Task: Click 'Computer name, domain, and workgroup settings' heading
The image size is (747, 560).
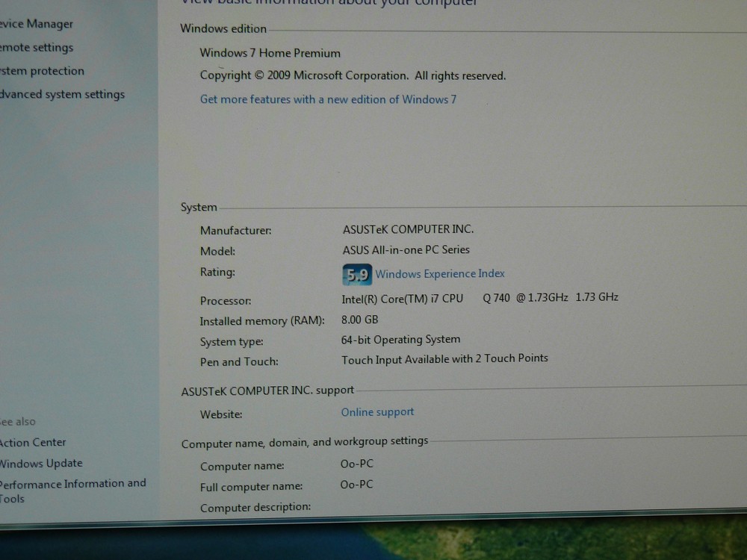Action: click(305, 442)
